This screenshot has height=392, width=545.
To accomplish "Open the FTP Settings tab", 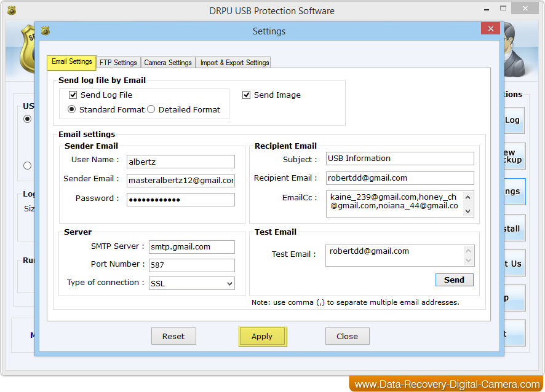I will (118, 63).
